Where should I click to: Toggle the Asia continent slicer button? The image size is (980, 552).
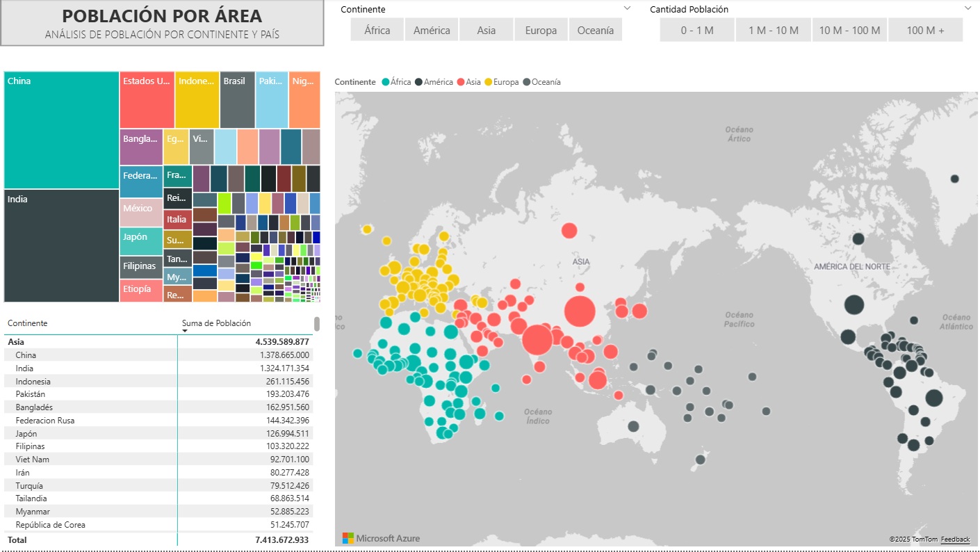click(x=487, y=30)
